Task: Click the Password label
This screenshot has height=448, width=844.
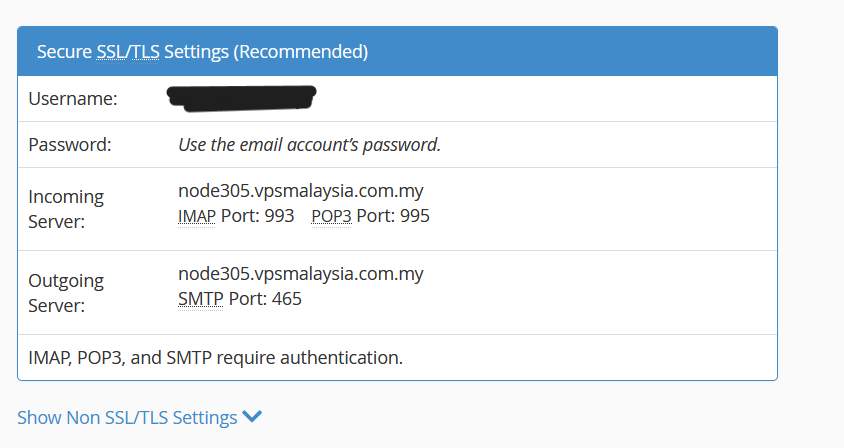Action: coord(70,144)
